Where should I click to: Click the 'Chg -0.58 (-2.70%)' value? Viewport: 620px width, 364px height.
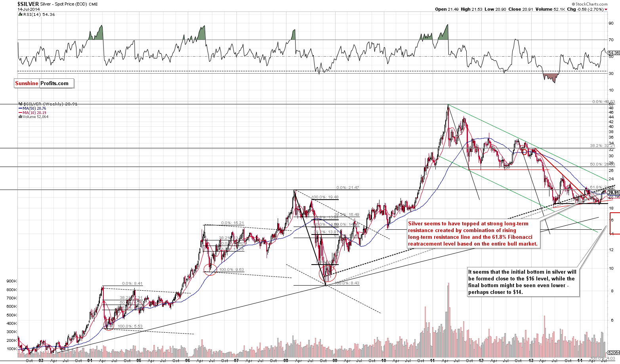(585, 9)
